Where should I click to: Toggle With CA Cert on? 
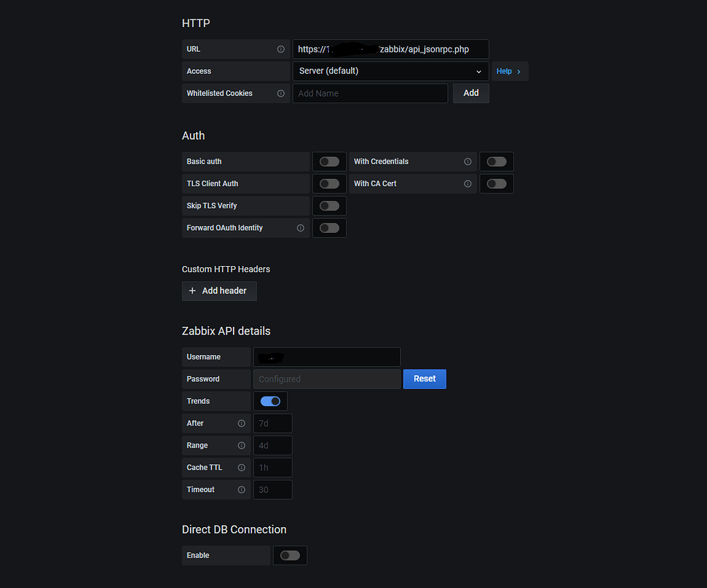496,184
